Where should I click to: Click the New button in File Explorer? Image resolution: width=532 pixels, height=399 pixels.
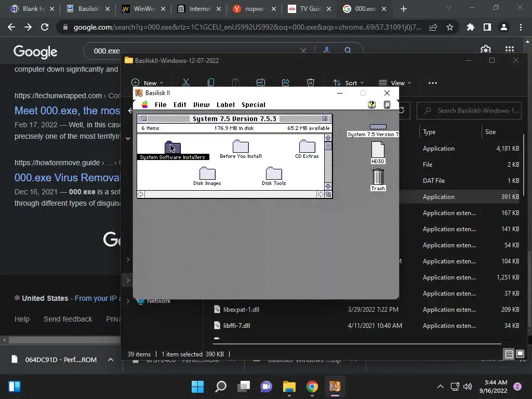[147, 83]
